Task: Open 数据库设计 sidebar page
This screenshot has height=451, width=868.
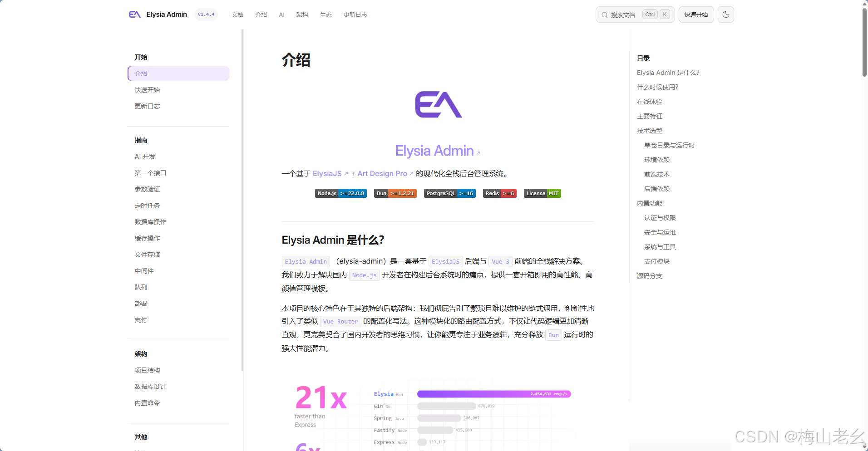Action: coord(150,387)
